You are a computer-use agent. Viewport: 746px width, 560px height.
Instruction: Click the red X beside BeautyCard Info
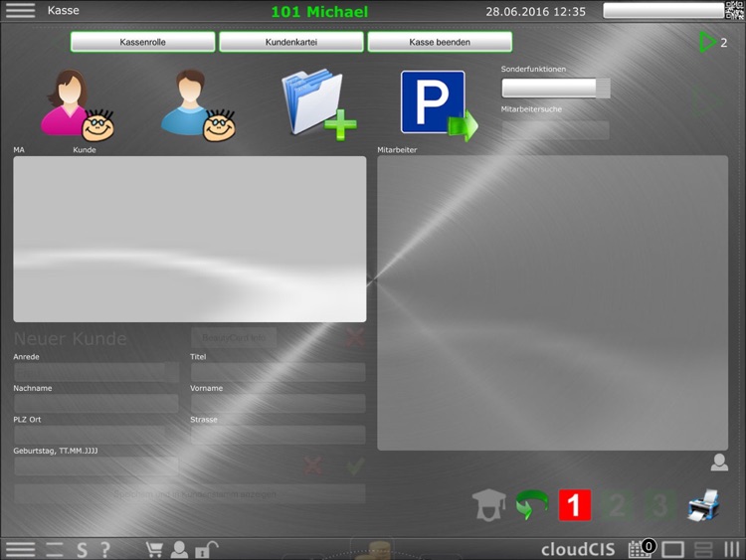pyautogui.click(x=355, y=338)
